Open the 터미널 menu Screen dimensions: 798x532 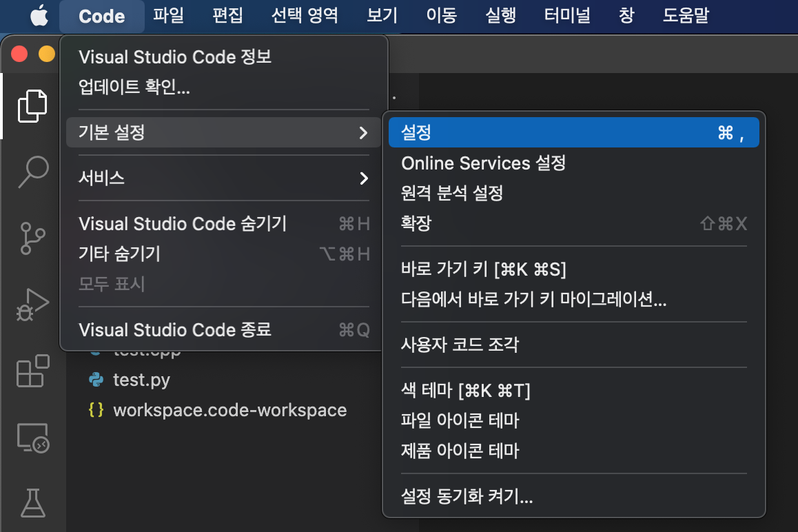[567, 15]
